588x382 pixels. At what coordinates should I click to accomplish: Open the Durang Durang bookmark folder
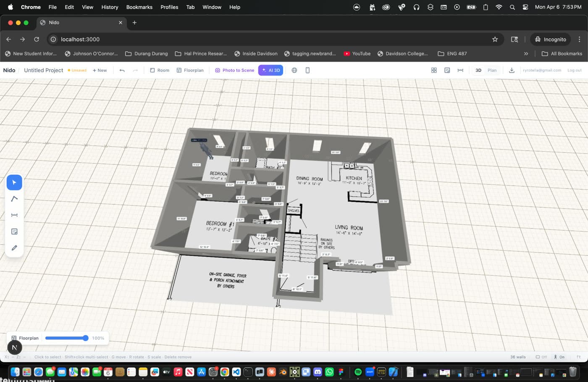tap(147, 53)
